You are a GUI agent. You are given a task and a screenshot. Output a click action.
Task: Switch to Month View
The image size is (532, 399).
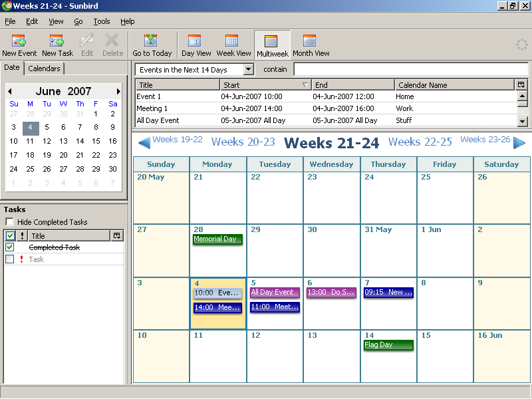pos(311,45)
